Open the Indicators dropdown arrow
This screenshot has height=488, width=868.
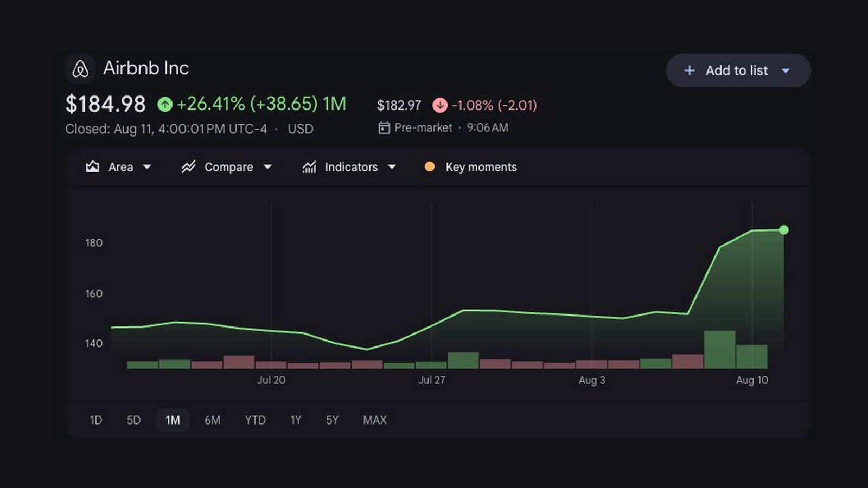coord(392,167)
